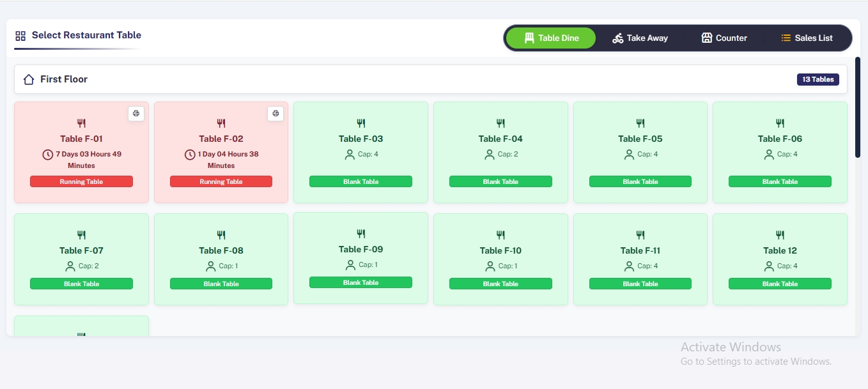Click person capacity icon on Table F-05

[x=629, y=155]
